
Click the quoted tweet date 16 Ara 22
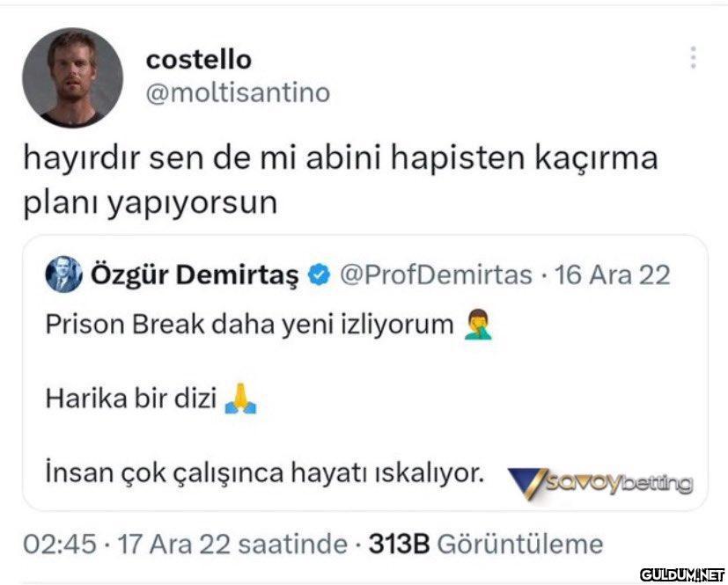tap(613, 275)
